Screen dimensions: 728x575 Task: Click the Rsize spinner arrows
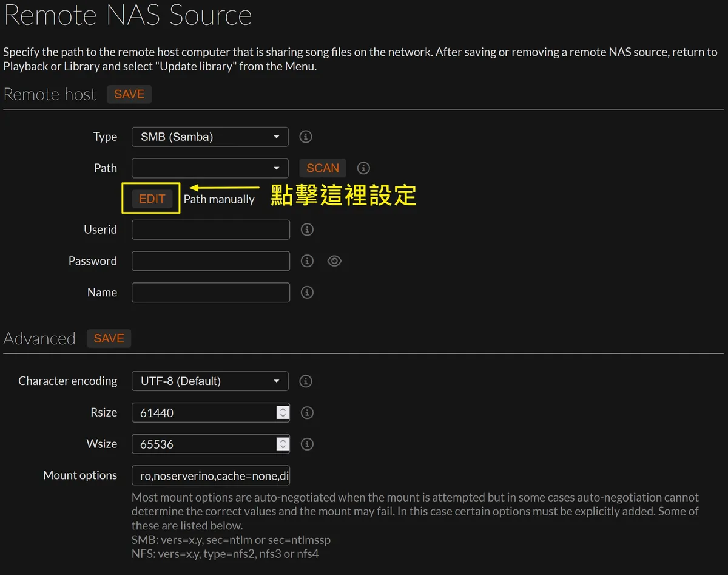point(283,413)
